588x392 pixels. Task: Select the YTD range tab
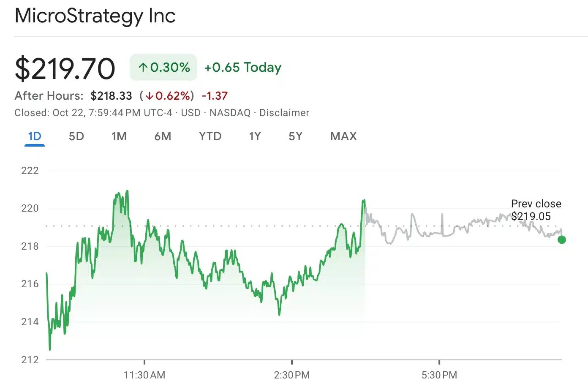pyautogui.click(x=210, y=136)
